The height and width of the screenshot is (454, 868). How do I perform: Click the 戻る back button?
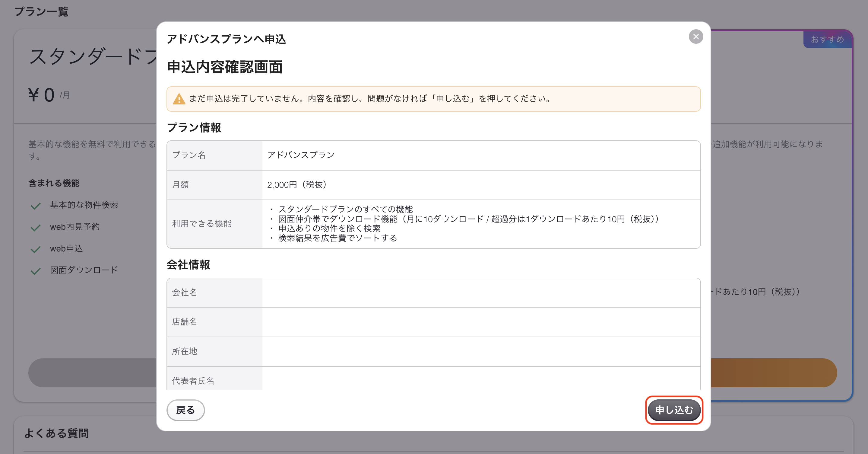[x=186, y=410]
